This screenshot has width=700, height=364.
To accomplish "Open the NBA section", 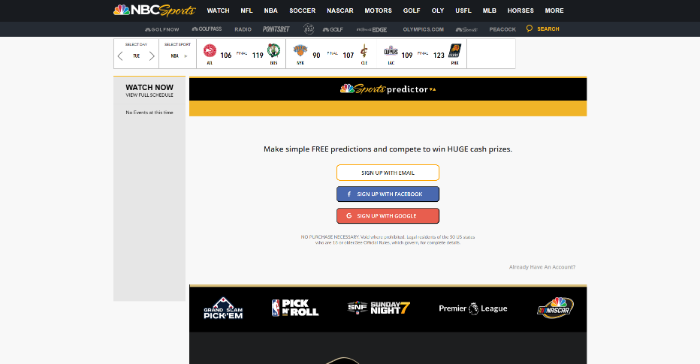I will (271, 10).
